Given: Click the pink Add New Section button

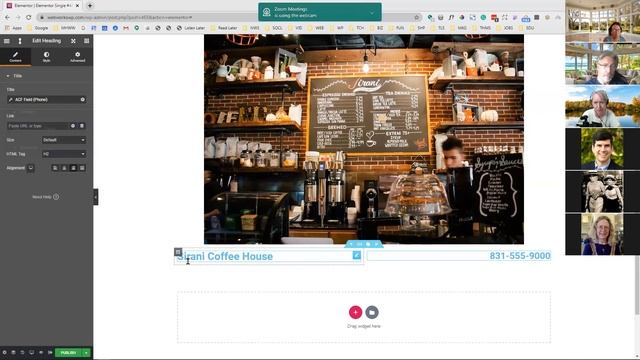Looking at the screenshot, I should pos(356,312).
